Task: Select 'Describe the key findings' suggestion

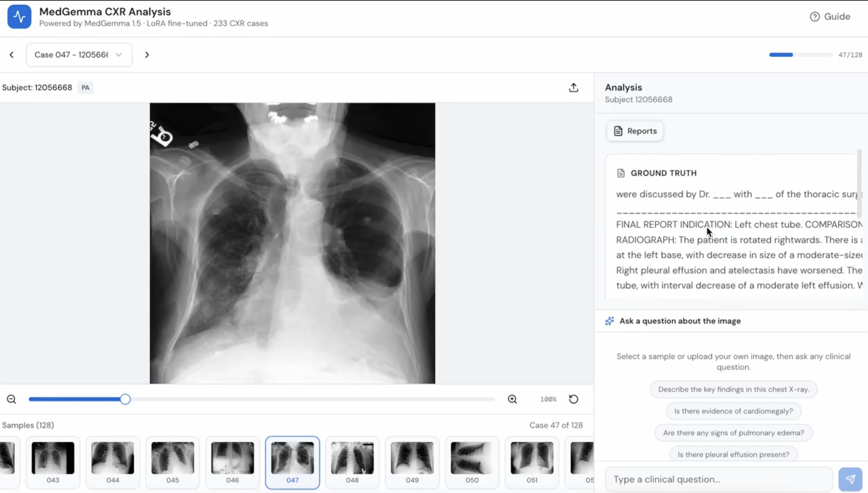Action: point(733,389)
